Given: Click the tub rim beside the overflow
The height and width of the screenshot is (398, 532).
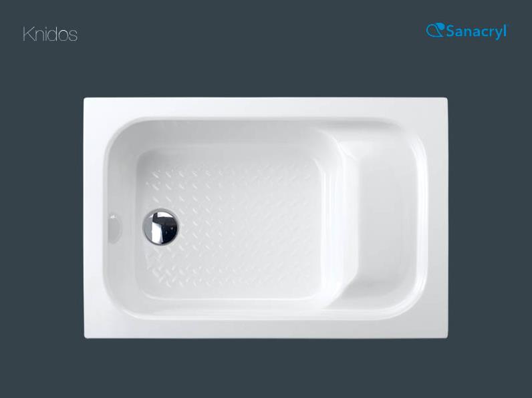Looking at the screenshot, I should point(96,226).
